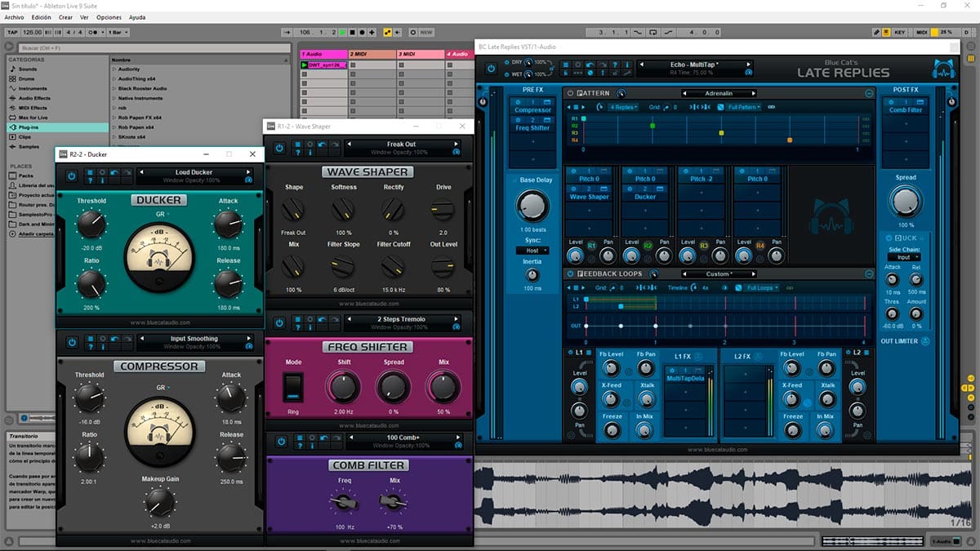
Task: Open the Full Pattern dropdown
Action: click(x=742, y=107)
